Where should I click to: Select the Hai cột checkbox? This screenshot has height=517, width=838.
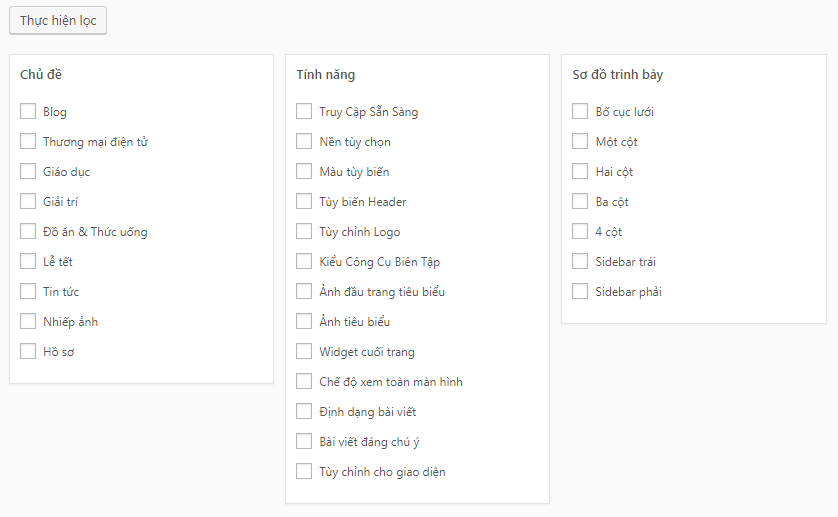580,172
